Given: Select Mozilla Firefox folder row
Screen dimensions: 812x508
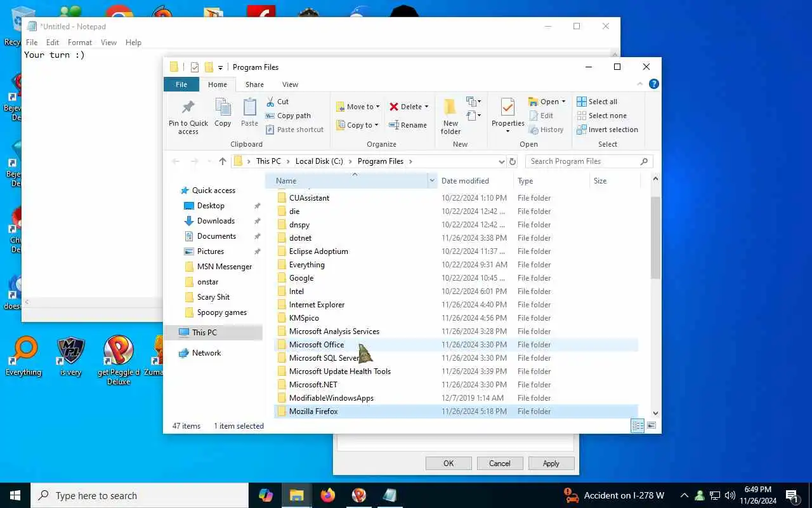Looking at the screenshot, I should pyautogui.click(x=456, y=411).
